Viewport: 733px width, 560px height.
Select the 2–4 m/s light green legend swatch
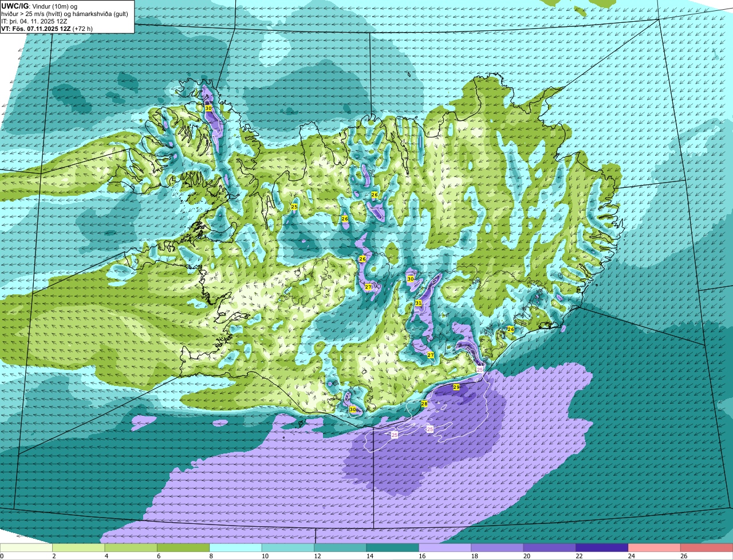click(78, 547)
